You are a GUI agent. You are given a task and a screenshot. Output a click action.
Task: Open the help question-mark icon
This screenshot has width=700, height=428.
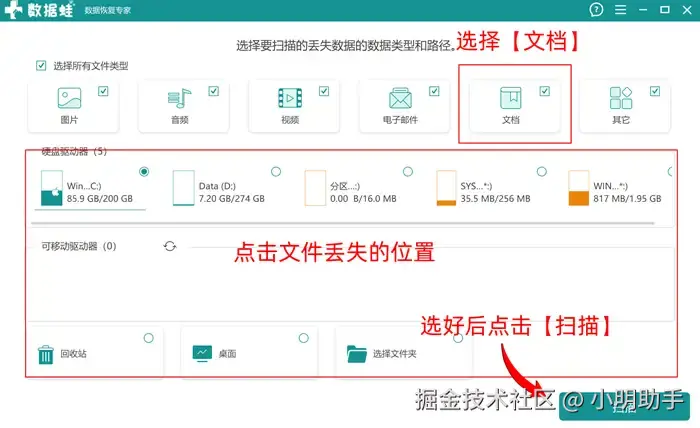pos(596,9)
